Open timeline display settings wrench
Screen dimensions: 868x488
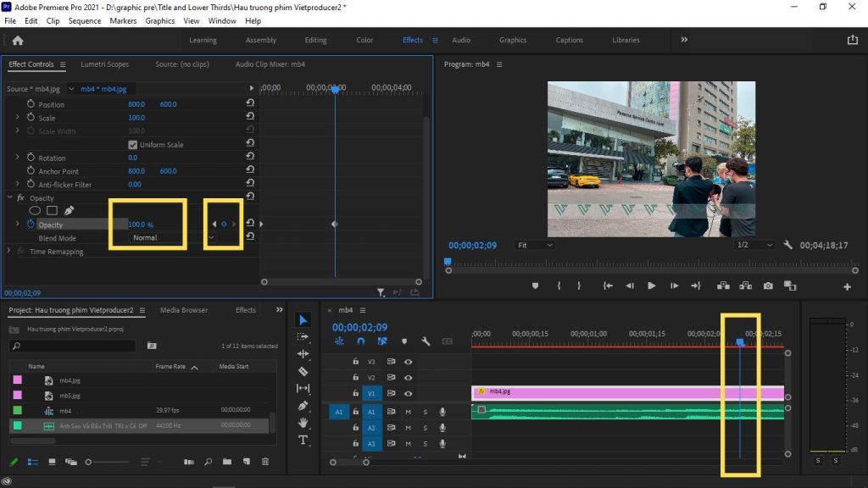coord(426,341)
